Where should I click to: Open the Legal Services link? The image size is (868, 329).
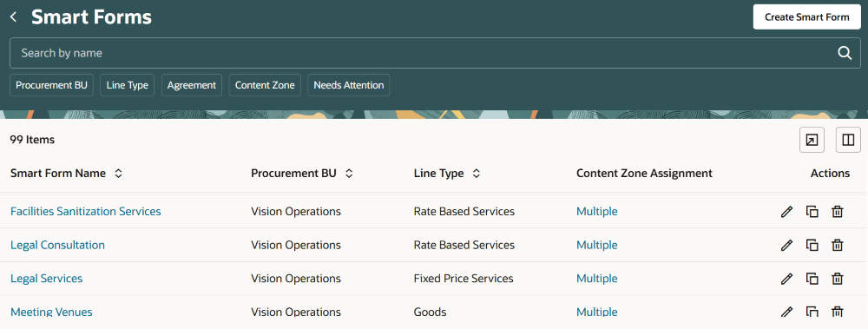click(x=47, y=279)
